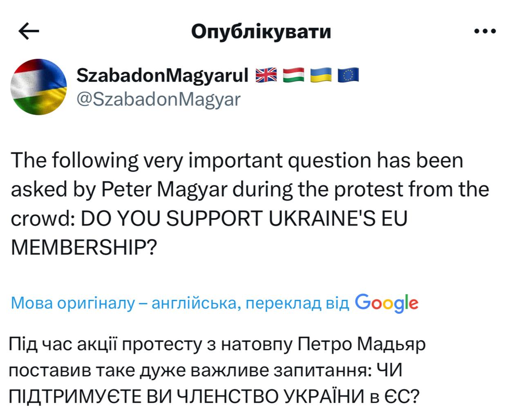Click "Петро Мадьяр" in the Ukrainian translation
Viewport: 523px width, 420px height.
point(361,344)
